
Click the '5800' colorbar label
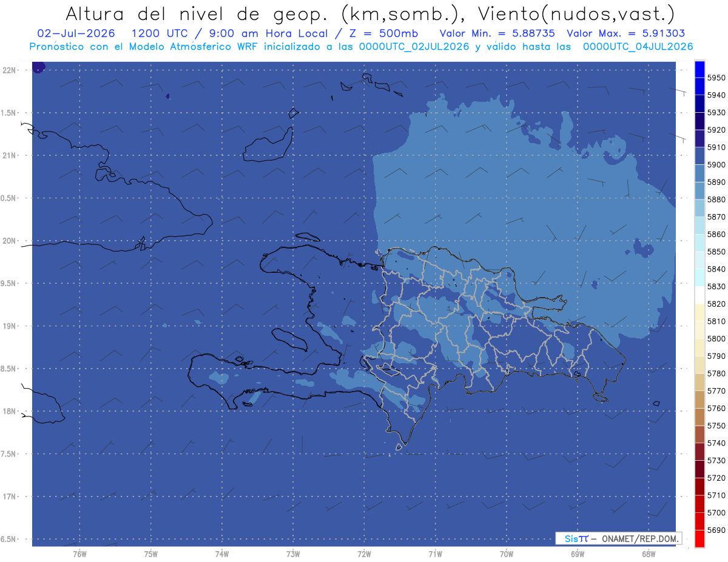coord(716,338)
